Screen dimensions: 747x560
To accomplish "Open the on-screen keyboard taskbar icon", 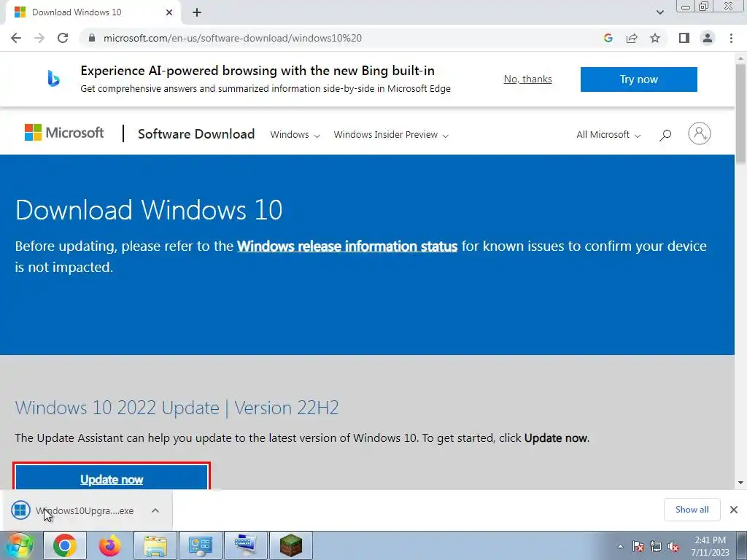I will click(x=245, y=545).
